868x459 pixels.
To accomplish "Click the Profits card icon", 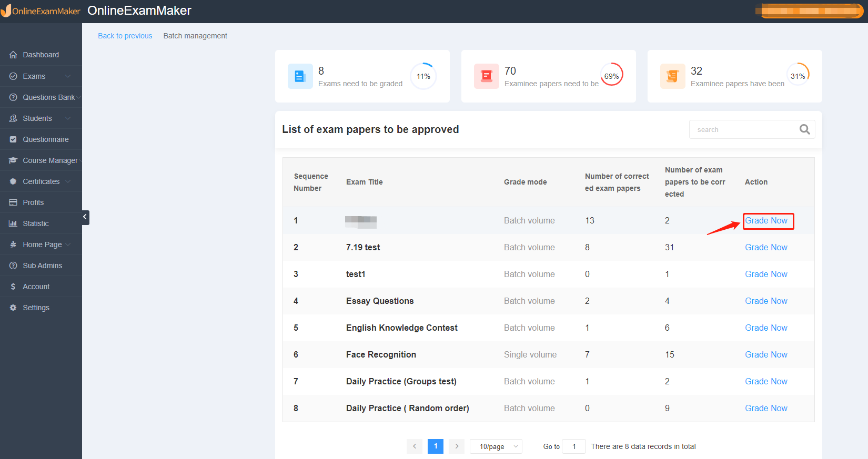I will [13, 202].
